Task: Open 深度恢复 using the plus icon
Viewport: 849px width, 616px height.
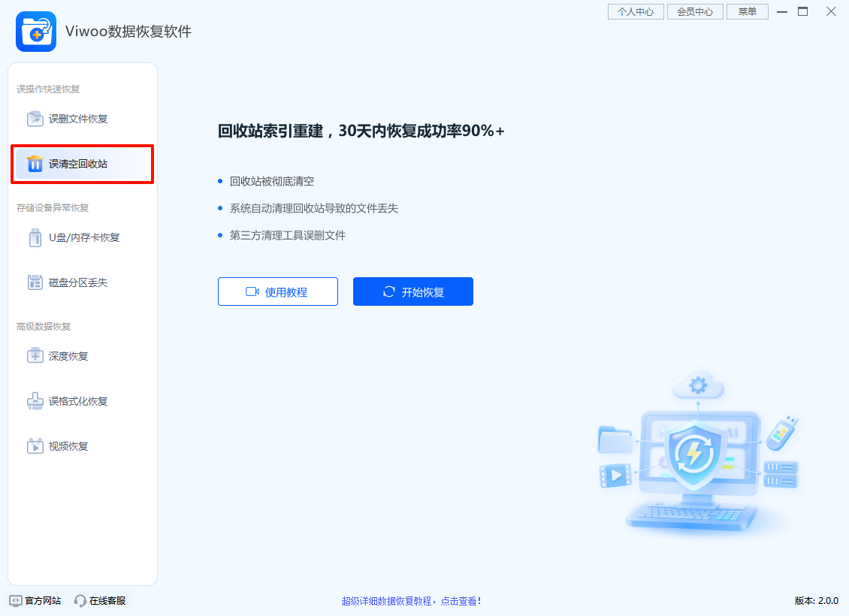Action: click(35, 355)
